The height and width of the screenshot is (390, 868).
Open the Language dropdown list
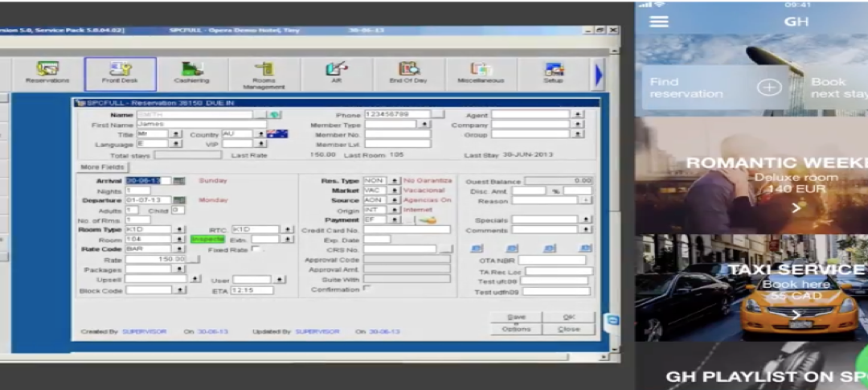(x=176, y=144)
